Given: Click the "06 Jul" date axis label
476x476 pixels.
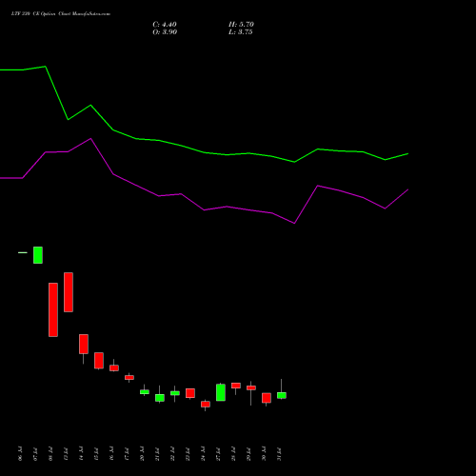Looking at the screenshot, I should click(20, 454).
